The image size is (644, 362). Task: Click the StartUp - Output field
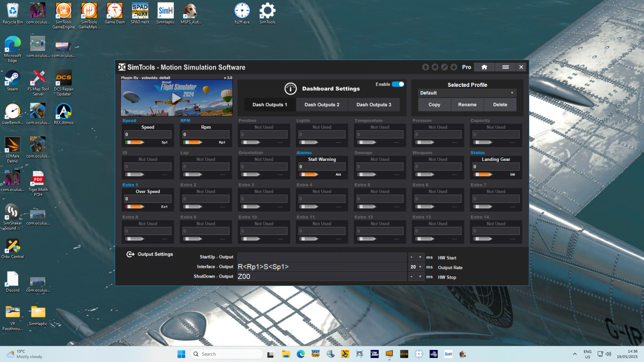[x=322, y=257]
